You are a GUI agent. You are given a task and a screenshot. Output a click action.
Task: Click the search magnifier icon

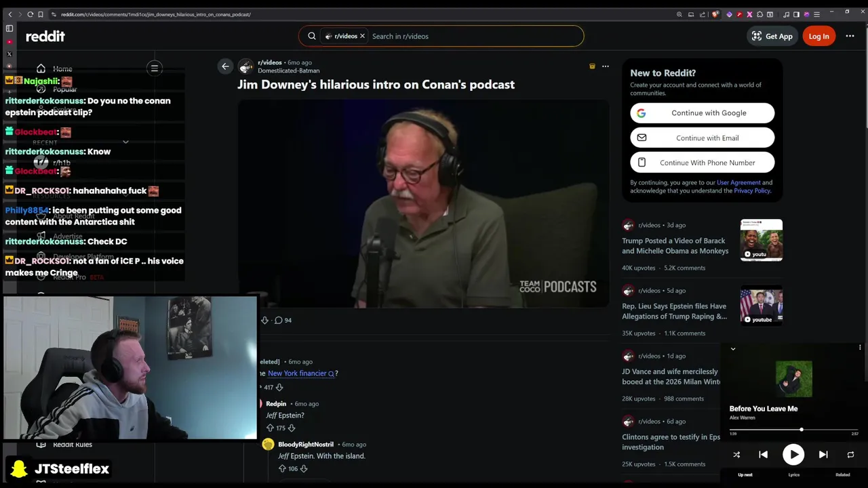coord(312,37)
